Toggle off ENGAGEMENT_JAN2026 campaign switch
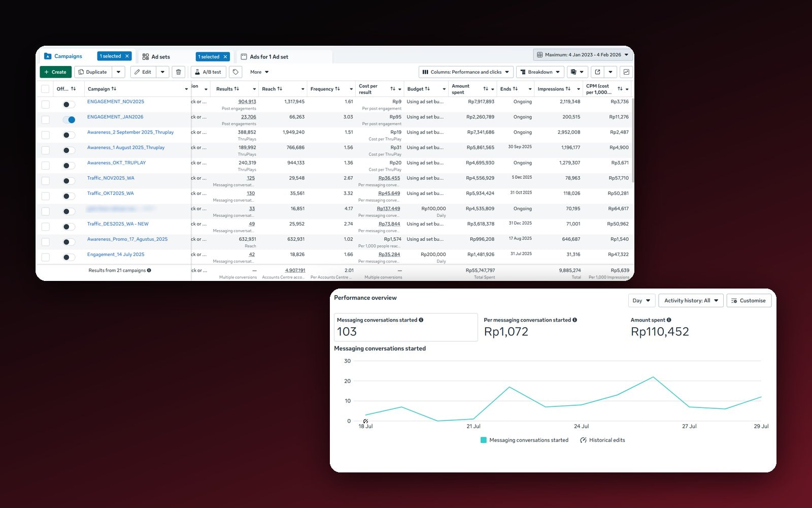The height and width of the screenshot is (508, 812). (69, 120)
